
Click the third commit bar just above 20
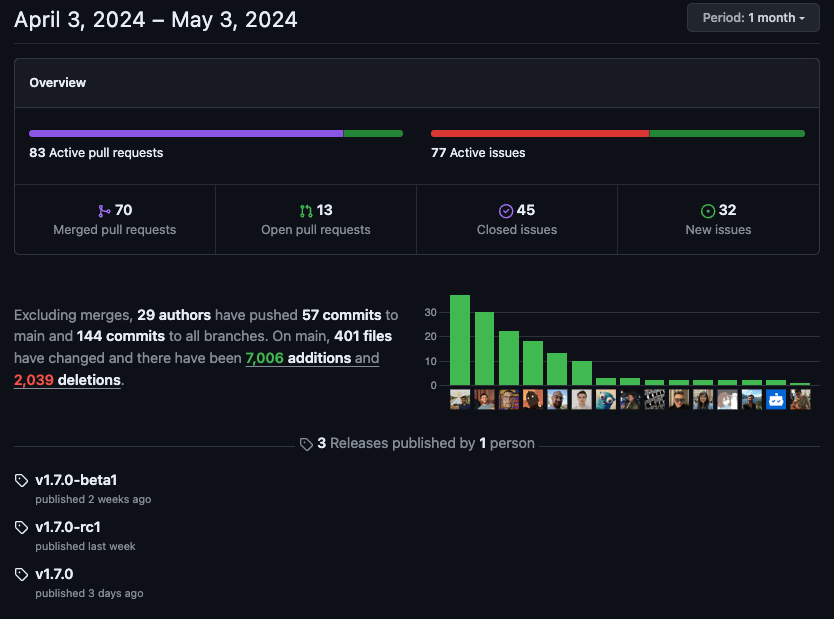508,358
